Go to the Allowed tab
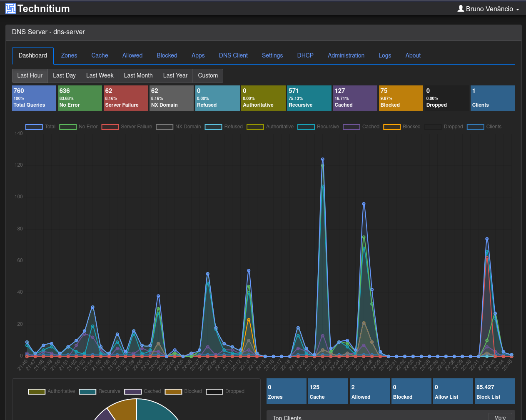 click(132, 55)
